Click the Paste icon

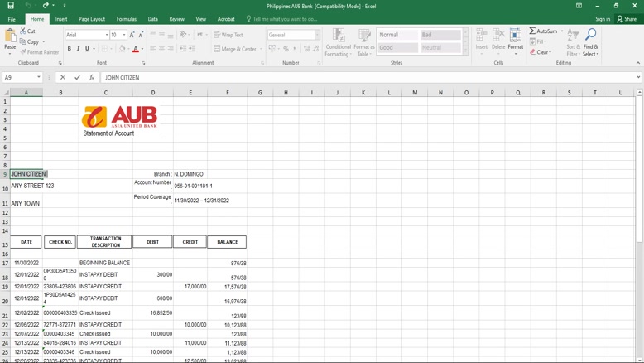point(10,36)
